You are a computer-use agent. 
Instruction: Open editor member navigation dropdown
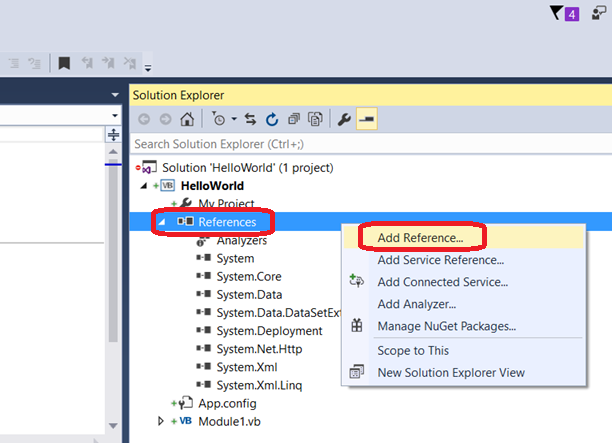click(115, 116)
